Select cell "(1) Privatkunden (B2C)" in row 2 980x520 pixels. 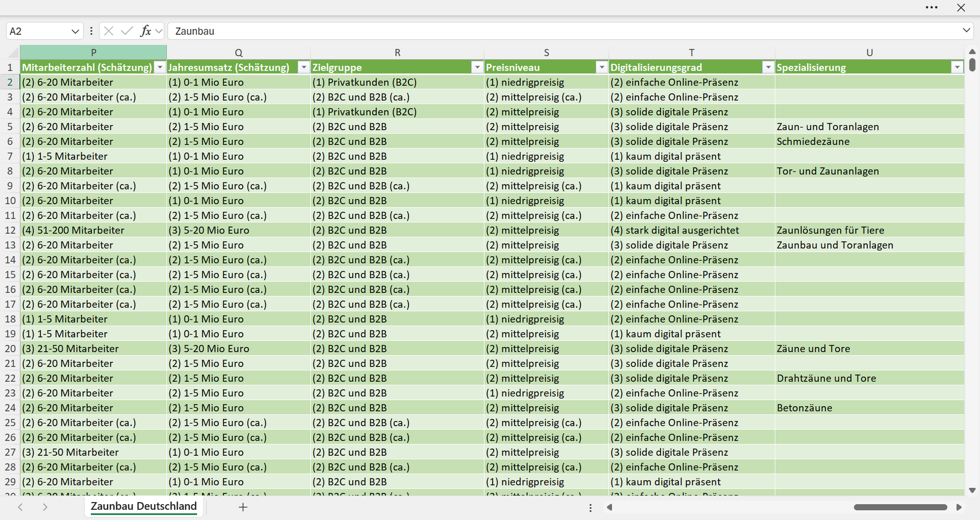[x=397, y=82]
